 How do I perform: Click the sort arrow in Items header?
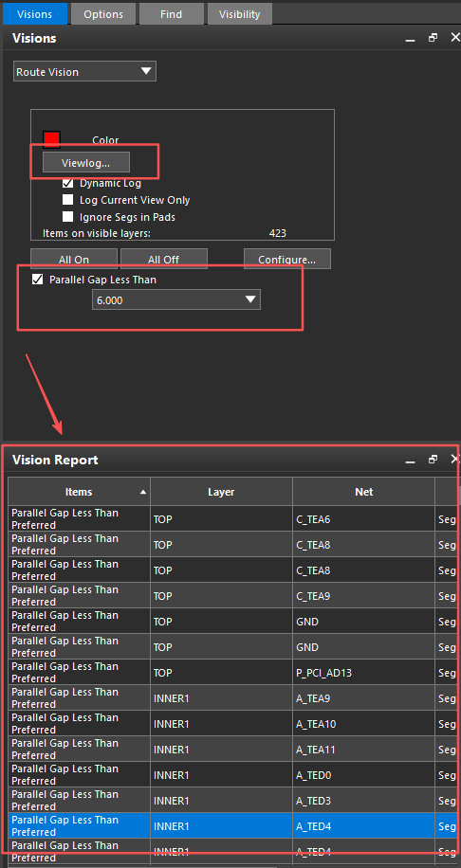pos(143,492)
